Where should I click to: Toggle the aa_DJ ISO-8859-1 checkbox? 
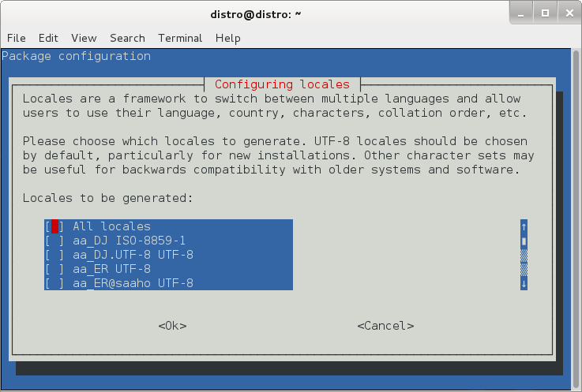(54, 241)
